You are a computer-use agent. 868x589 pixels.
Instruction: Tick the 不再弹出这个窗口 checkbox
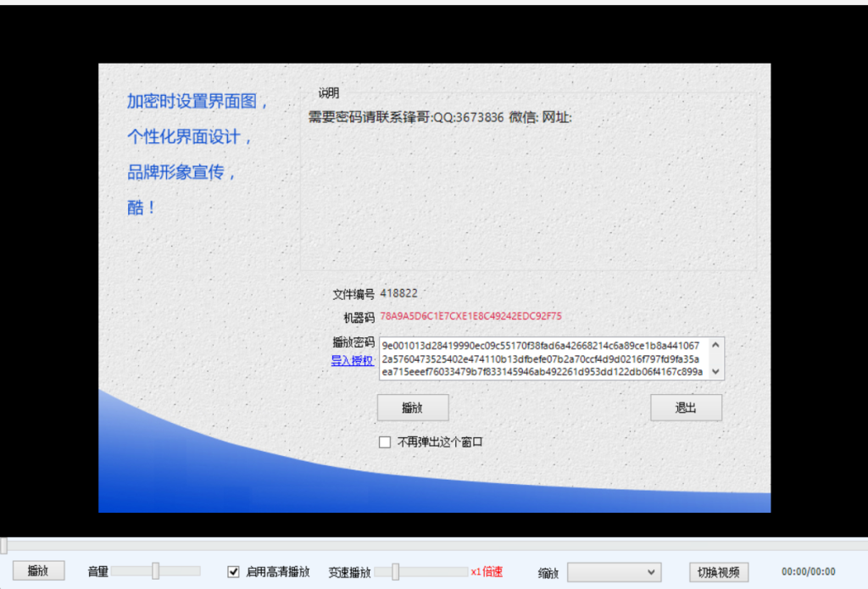click(385, 442)
